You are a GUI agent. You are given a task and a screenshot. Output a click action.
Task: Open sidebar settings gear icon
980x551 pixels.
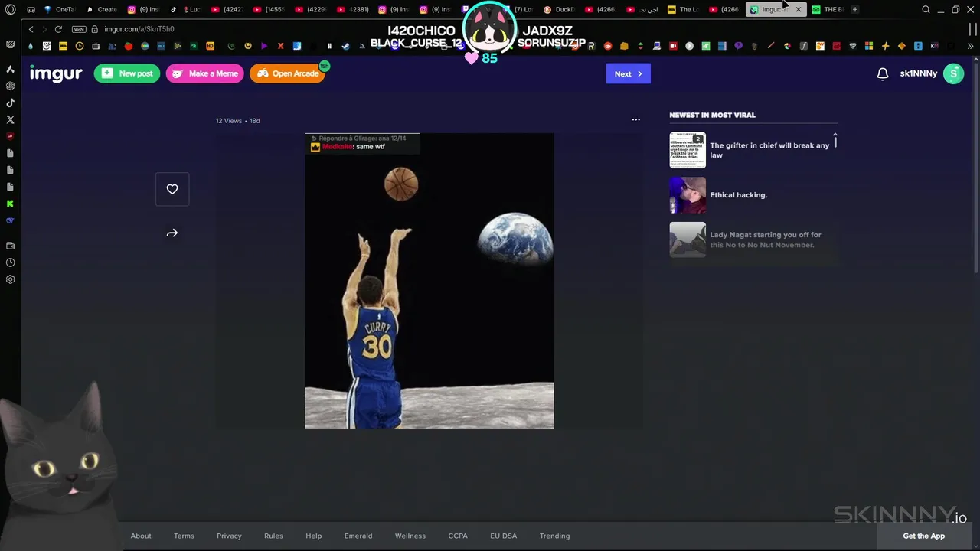(10, 279)
